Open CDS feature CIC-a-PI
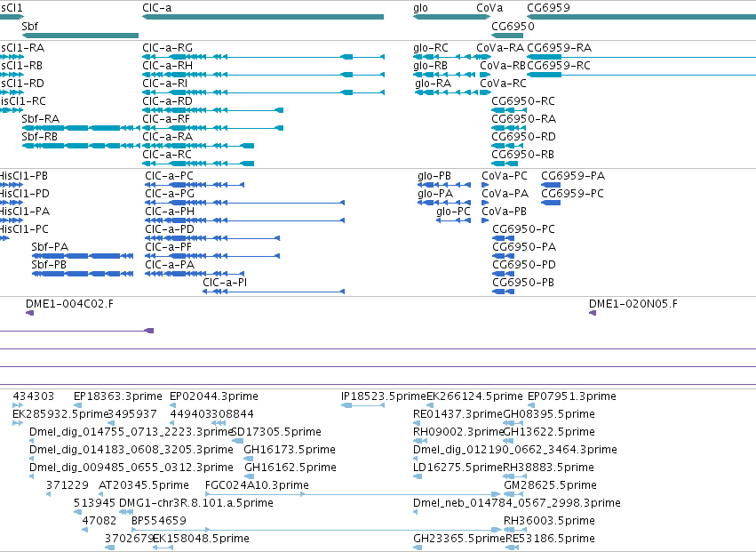The height and width of the screenshot is (552, 756). click(x=274, y=292)
